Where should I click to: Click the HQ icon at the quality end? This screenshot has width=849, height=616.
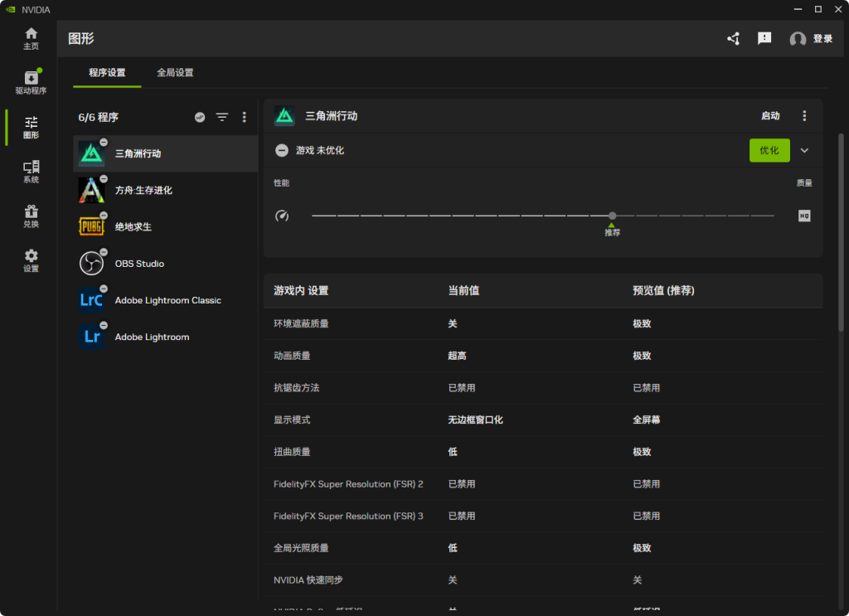coord(803,216)
